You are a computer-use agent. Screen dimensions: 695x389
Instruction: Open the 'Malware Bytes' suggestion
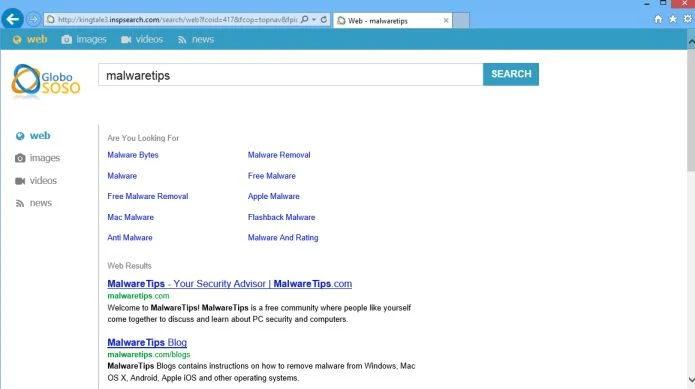pos(133,155)
